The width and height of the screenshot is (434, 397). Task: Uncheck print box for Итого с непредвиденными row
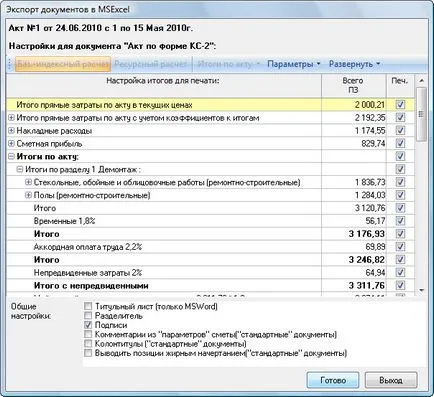pos(400,286)
